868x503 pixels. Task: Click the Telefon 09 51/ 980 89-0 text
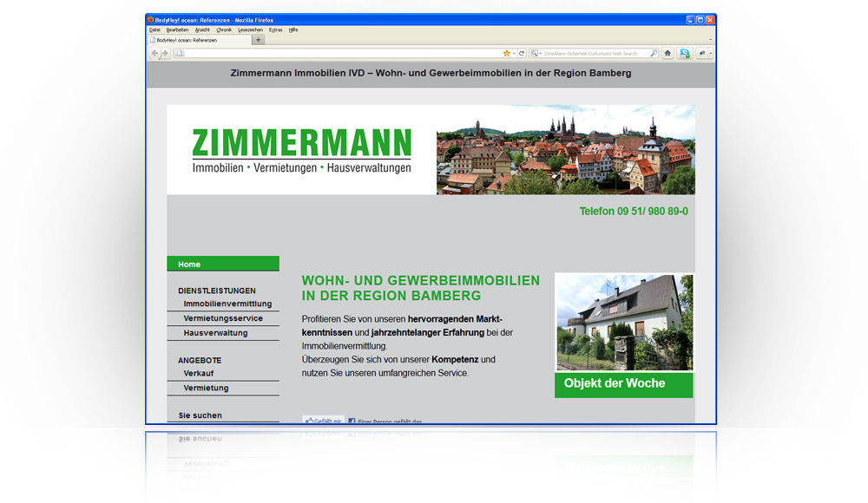coord(634,212)
